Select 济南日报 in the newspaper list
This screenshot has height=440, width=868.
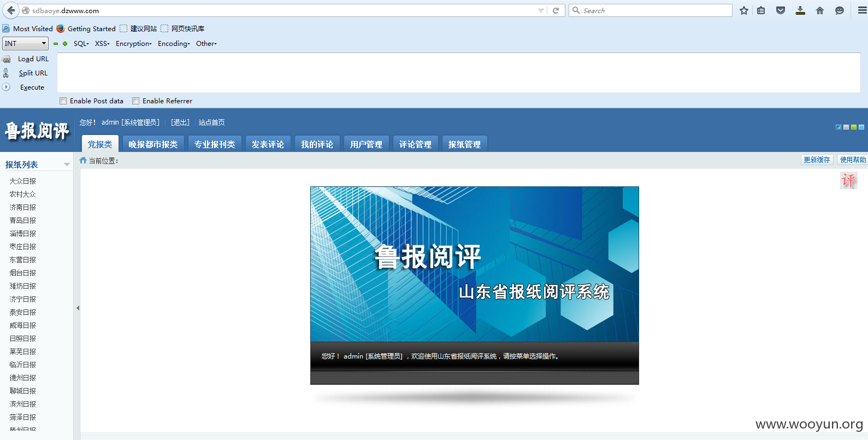coord(23,207)
